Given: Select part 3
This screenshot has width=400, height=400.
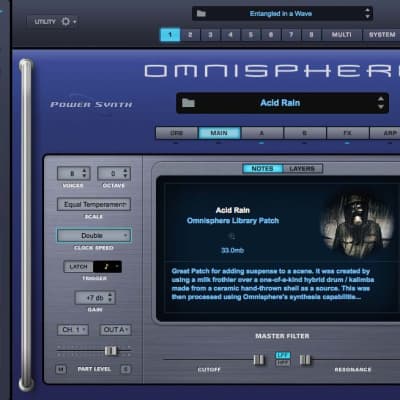Looking at the screenshot, I should tap(210, 35).
